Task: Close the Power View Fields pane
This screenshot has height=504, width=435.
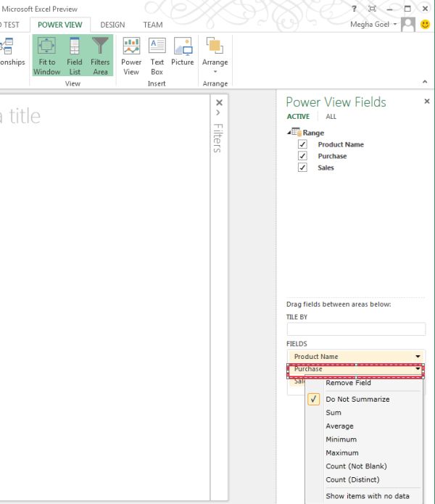Action: coord(426,102)
